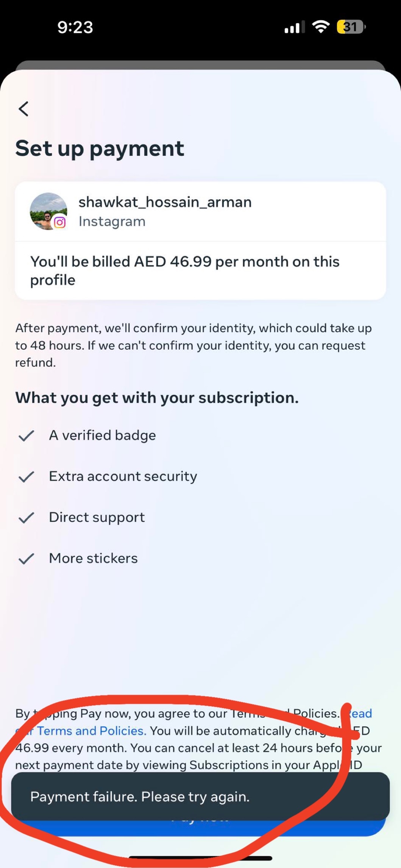This screenshot has height=868, width=401.
Task: Click checkmark beside Direct support
Action: [27, 518]
